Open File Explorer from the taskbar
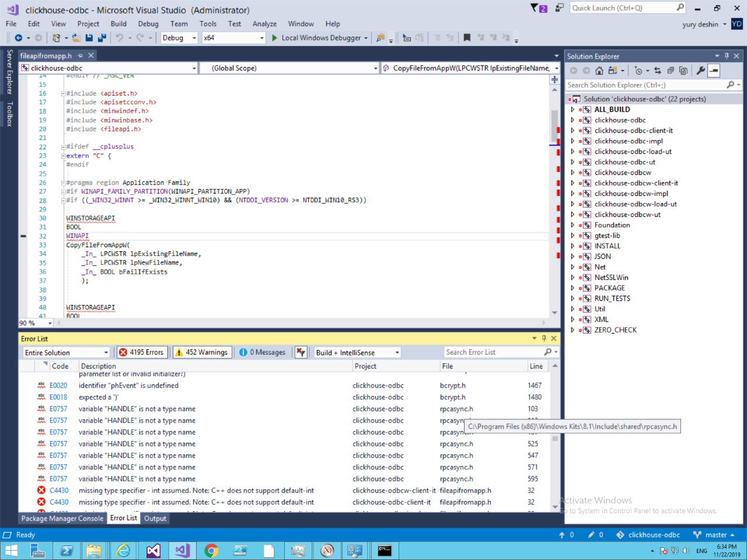Screen dimensions: 747x560 (93, 551)
